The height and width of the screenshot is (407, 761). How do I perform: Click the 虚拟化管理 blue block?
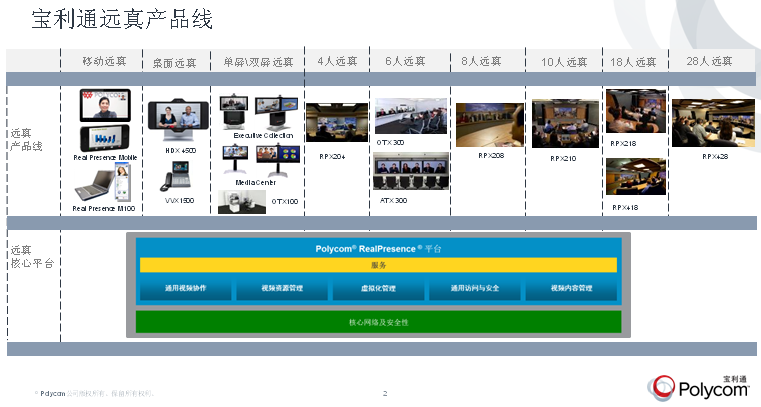[378, 288]
